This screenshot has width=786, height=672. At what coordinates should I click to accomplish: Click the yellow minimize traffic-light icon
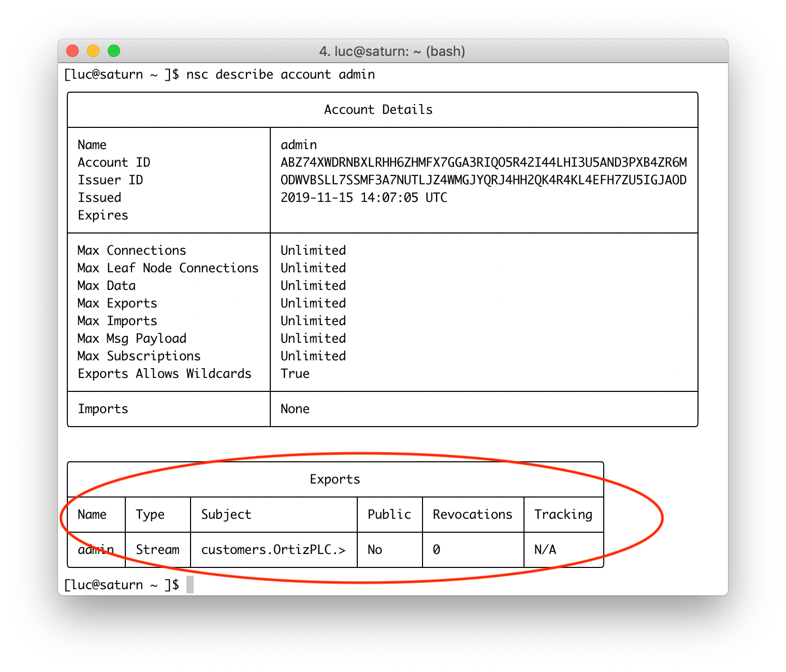click(x=93, y=51)
